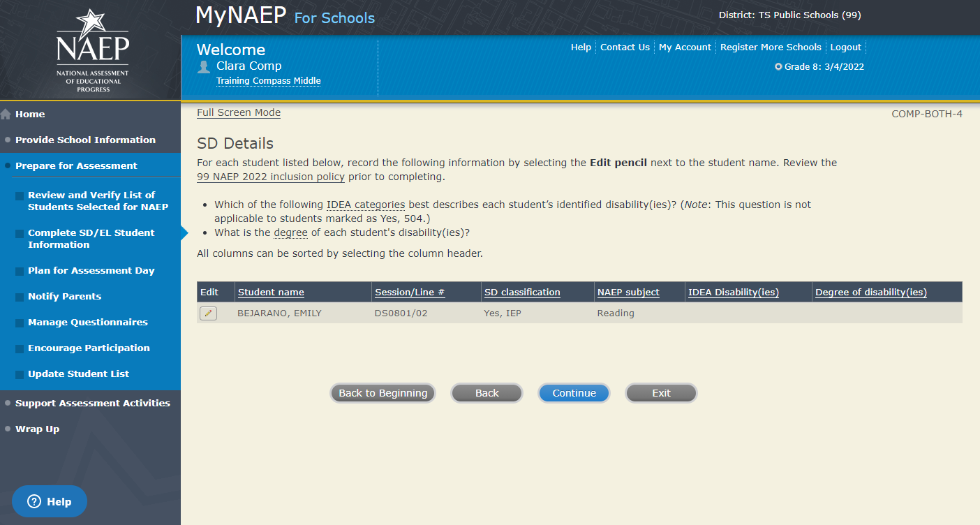Viewport: 980px width, 525px height.
Task: Click the Back button
Action: [x=487, y=393]
